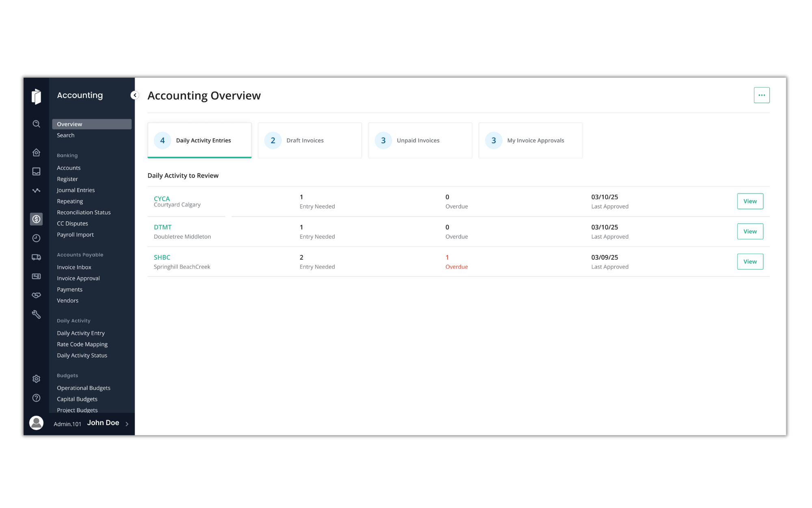Click View button for CYCA row
Image resolution: width=812 pixels, height=508 pixels.
point(750,201)
